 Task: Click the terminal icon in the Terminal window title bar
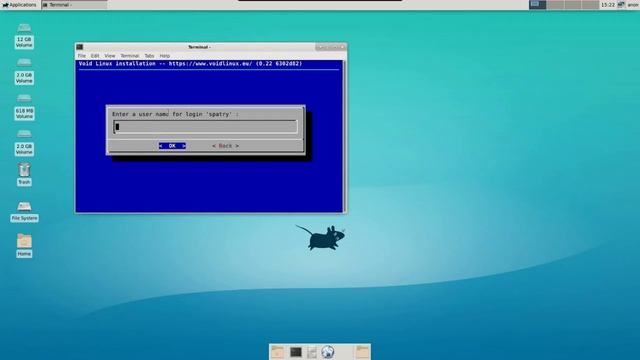[80, 47]
